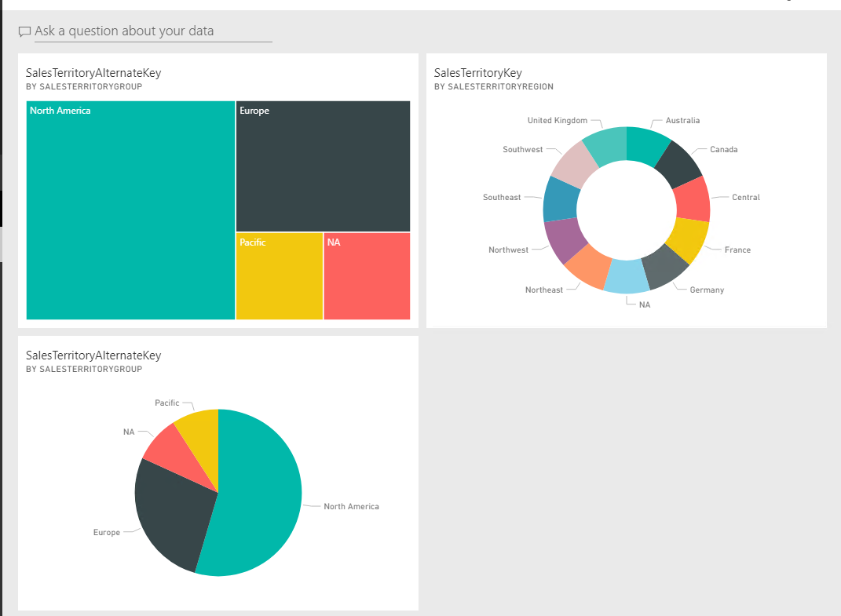This screenshot has height=616, width=841.
Task: Click the treemap BY SALESTERRITORYGROUP subtitle
Action: 84,86
